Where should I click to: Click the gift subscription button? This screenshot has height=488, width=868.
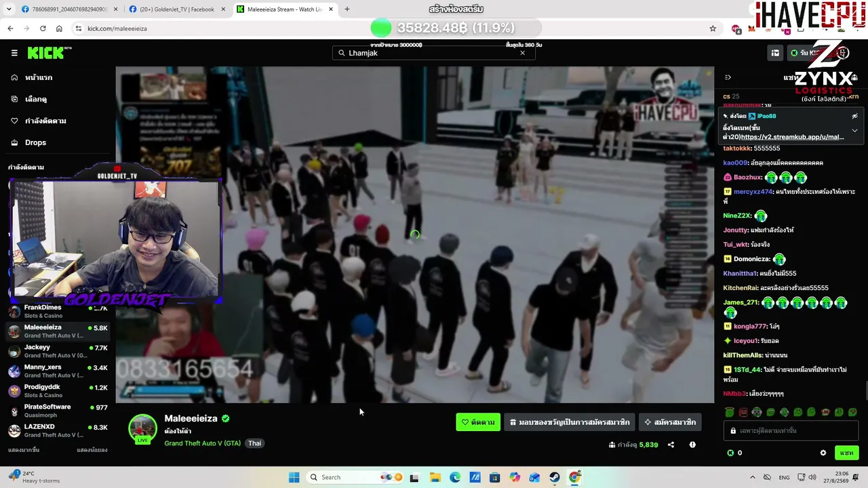(x=570, y=422)
